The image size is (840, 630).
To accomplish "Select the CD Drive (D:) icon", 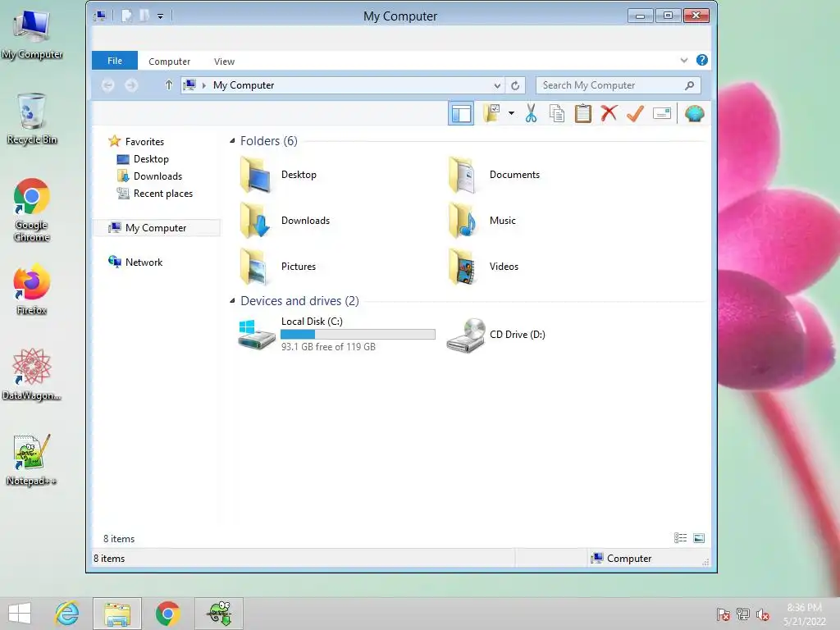I will pyautogui.click(x=467, y=335).
